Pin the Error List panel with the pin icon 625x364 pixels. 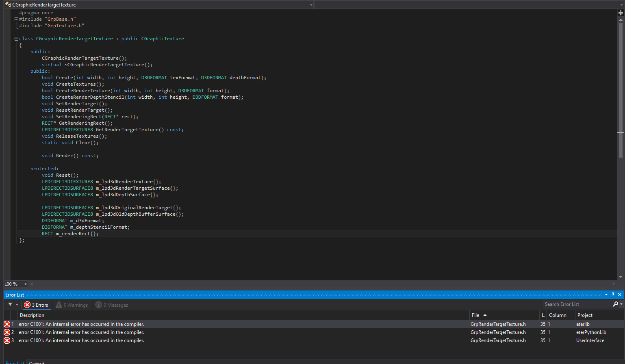[613, 295]
